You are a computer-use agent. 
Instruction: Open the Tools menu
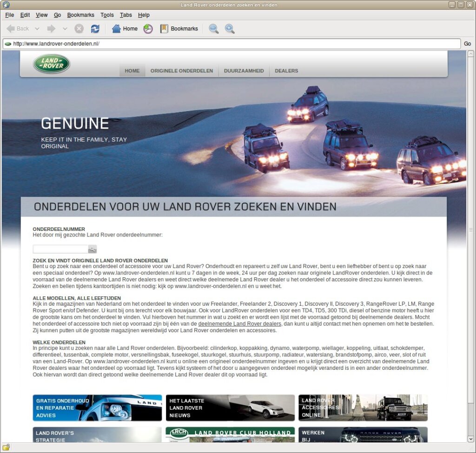pos(107,15)
